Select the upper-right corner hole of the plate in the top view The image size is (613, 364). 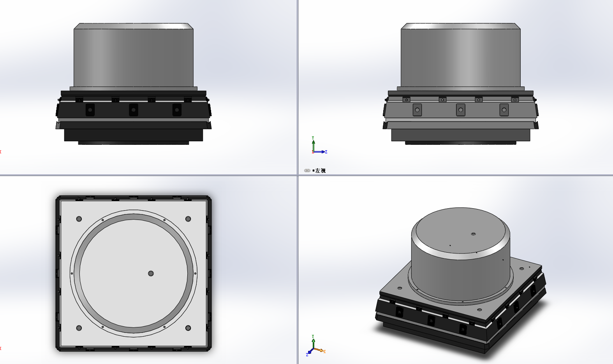[188, 219]
